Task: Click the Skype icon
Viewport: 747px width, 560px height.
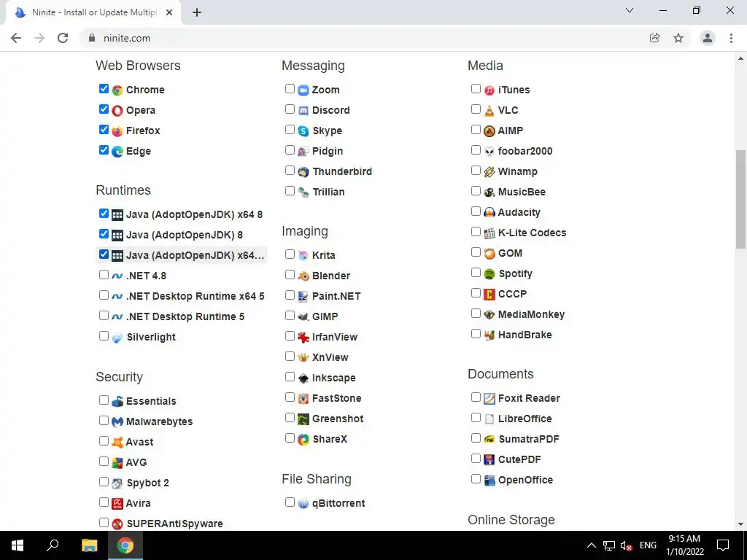Action: click(x=303, y=131)
